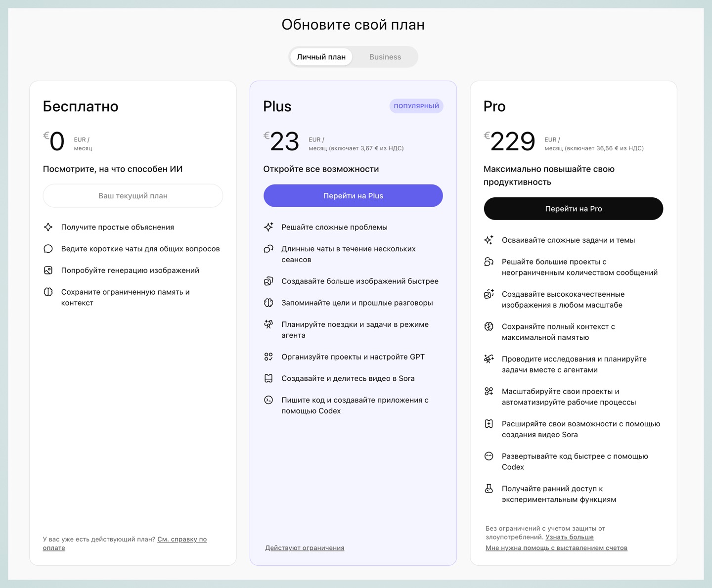
Task: Click the chat bubble icon in the free plan
Action: tap(48, 249)
